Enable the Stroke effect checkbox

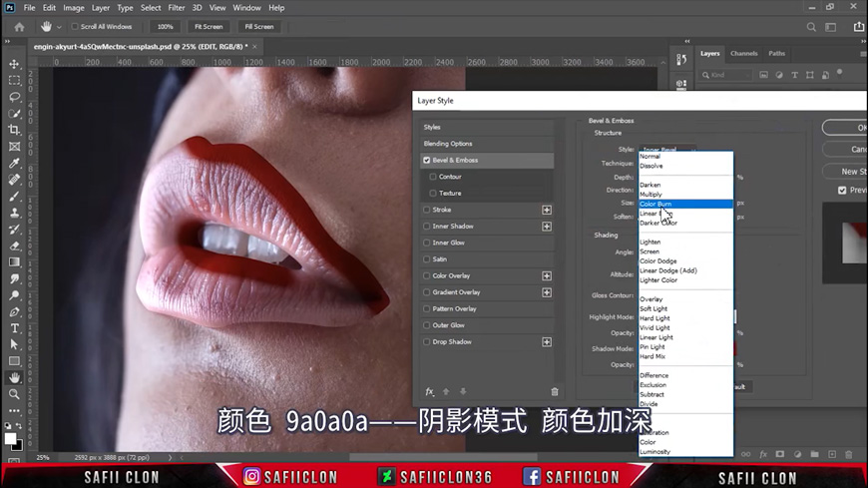[x=427, y=210]
